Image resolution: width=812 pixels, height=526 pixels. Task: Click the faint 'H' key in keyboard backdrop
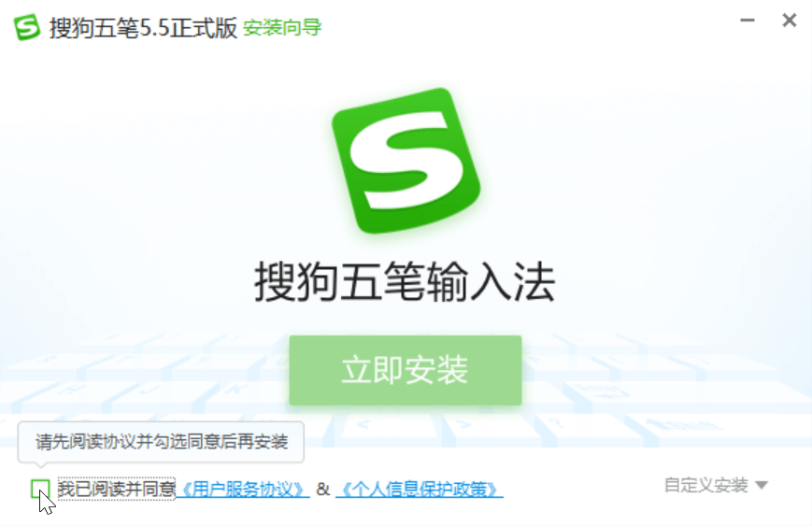(74, 389)
